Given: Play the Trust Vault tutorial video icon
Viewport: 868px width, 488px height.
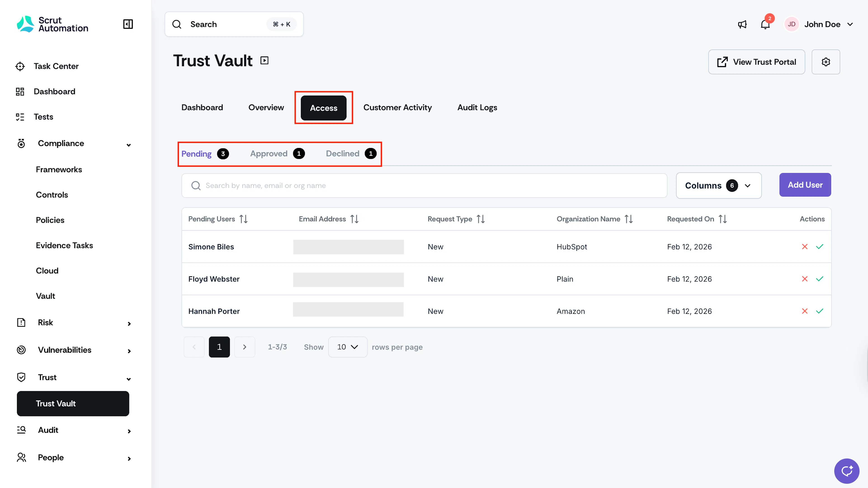Looking at the screenshot, I should click(264, 61).
